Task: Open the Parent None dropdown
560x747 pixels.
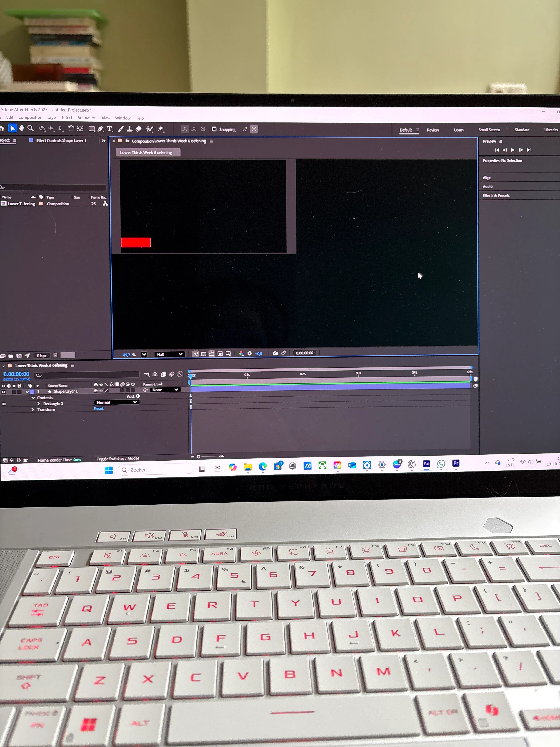Action: point(165,390)
